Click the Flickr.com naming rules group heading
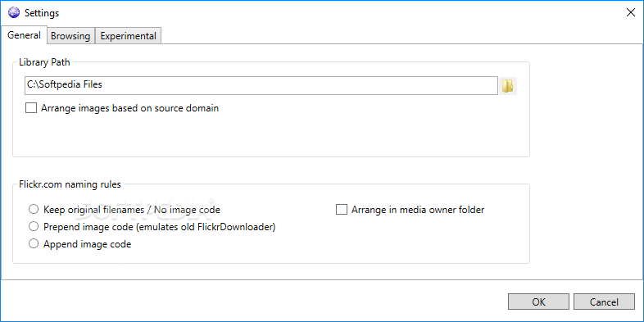 click(70, 184)
